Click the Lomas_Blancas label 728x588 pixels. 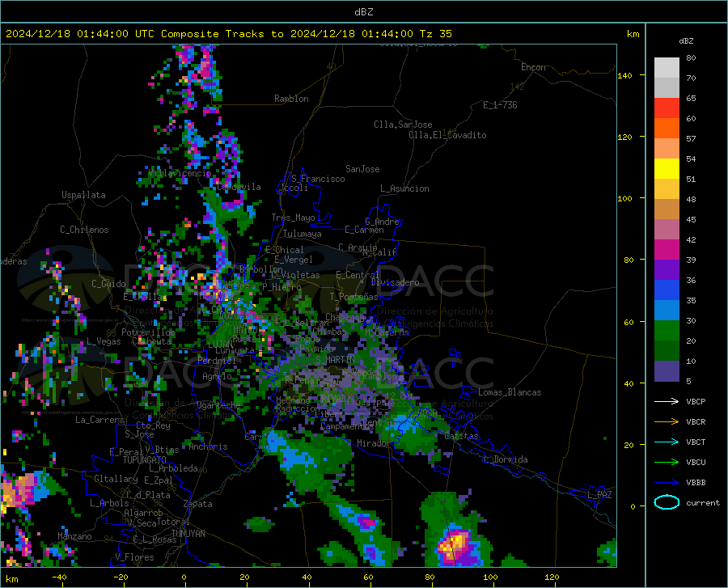point(510,392)
